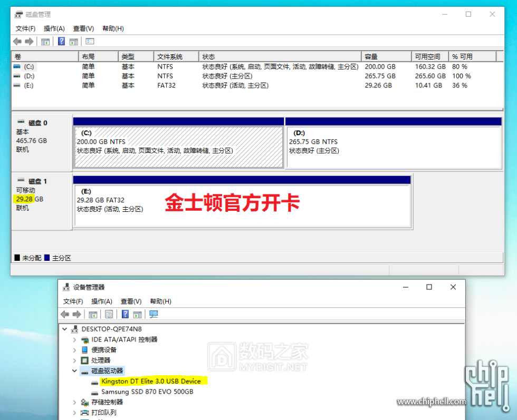Open the Properties sheet icon in 设备管理器 toolbar
The height and width of the screenshot is (420, 517).
tap(109, 314)
